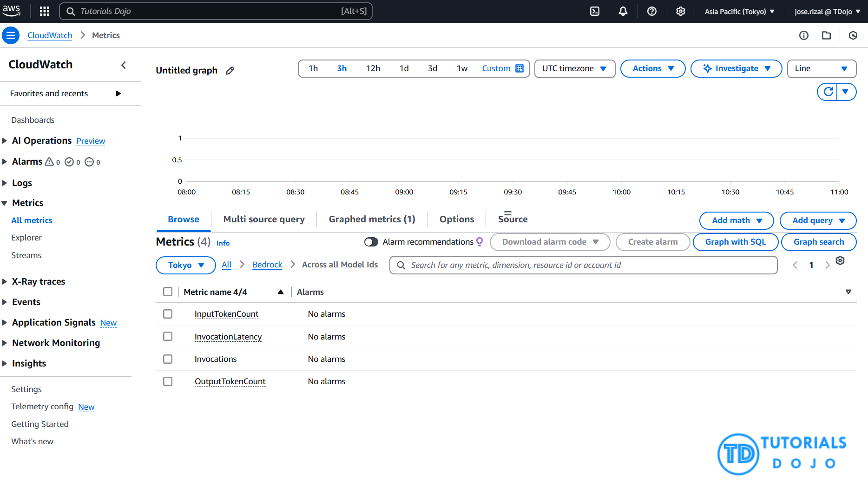Click the OK alarms checkmark icon

pyautogui.click(x=69, y=162)
